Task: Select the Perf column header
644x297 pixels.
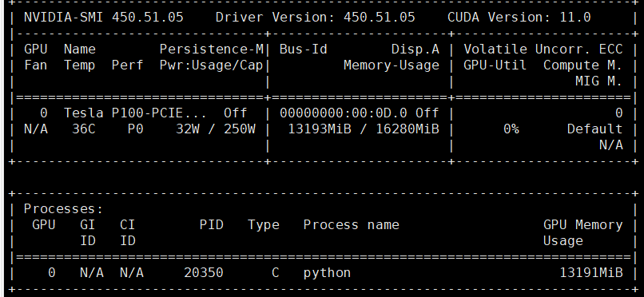Action: 127,65
